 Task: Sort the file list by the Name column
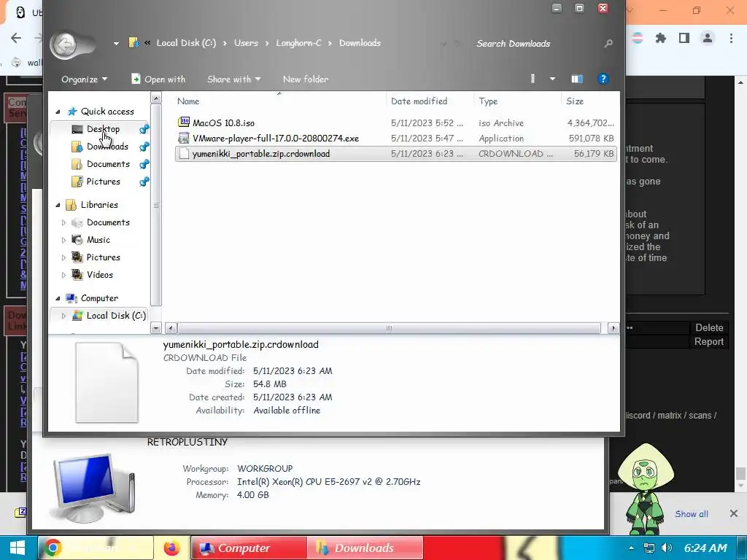pos(188,101)
